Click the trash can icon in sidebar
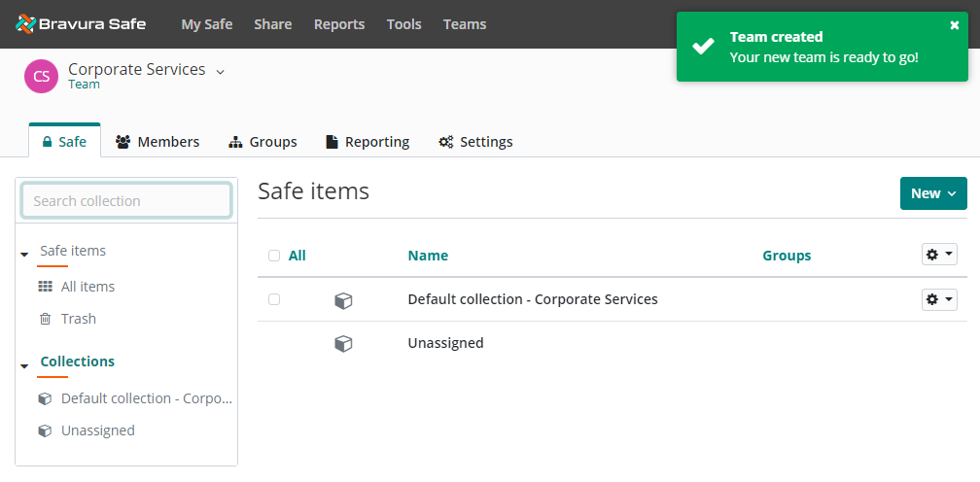 [45, 319]
